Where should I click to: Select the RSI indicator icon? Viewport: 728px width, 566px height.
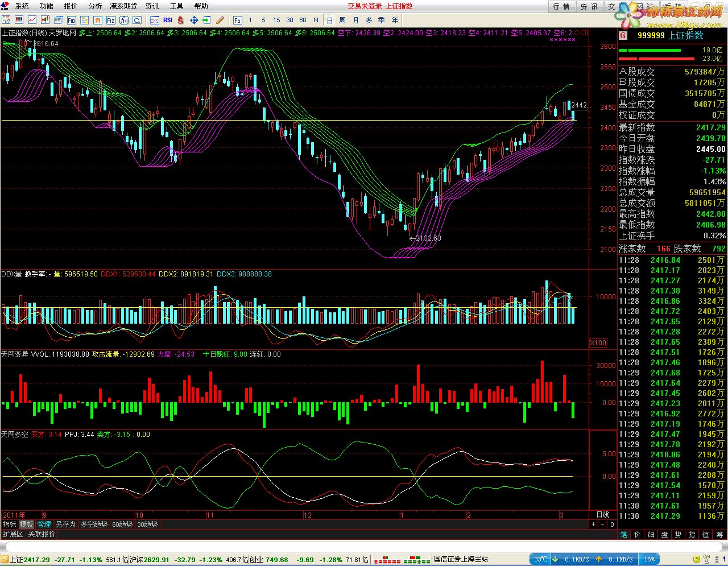168,20
